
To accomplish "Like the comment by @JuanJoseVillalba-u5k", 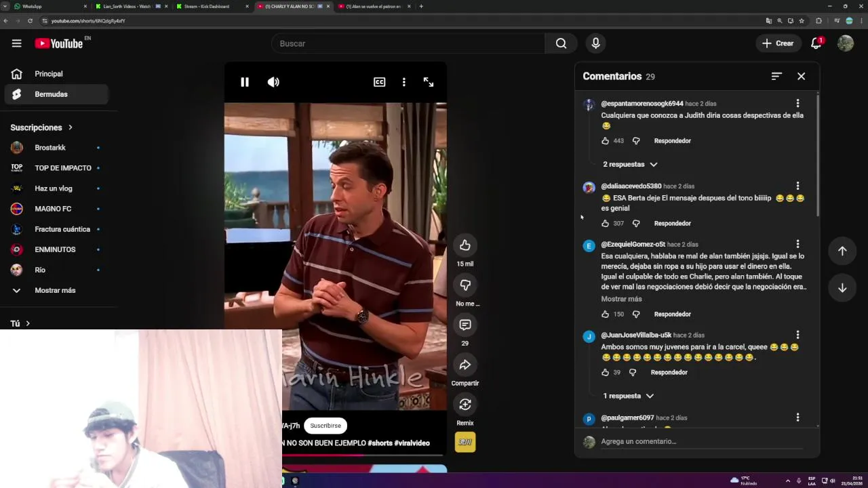I will (x=606, y=373).
